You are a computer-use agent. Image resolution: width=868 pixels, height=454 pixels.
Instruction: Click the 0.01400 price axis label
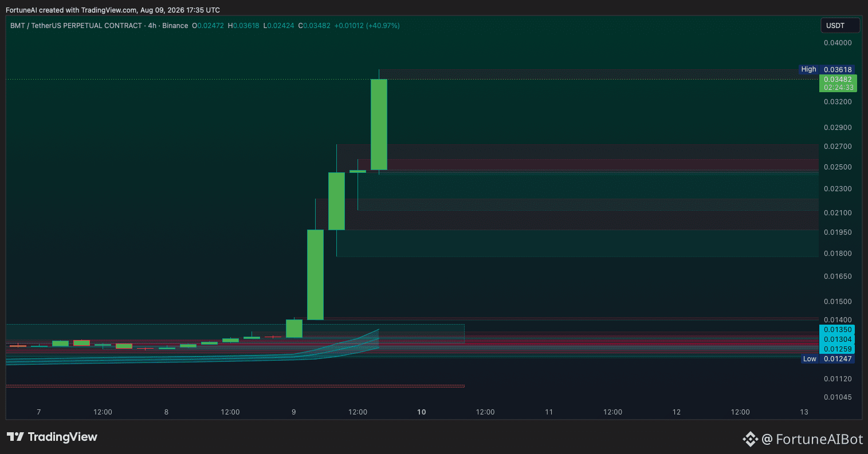[x=838, y=320]
